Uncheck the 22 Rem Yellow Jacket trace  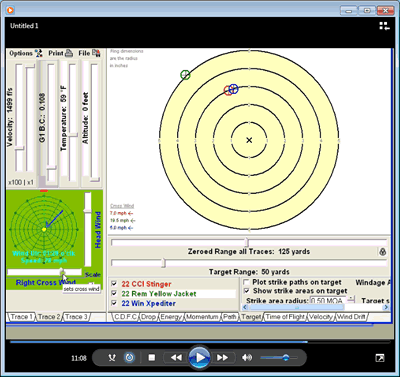click(114, 293)
